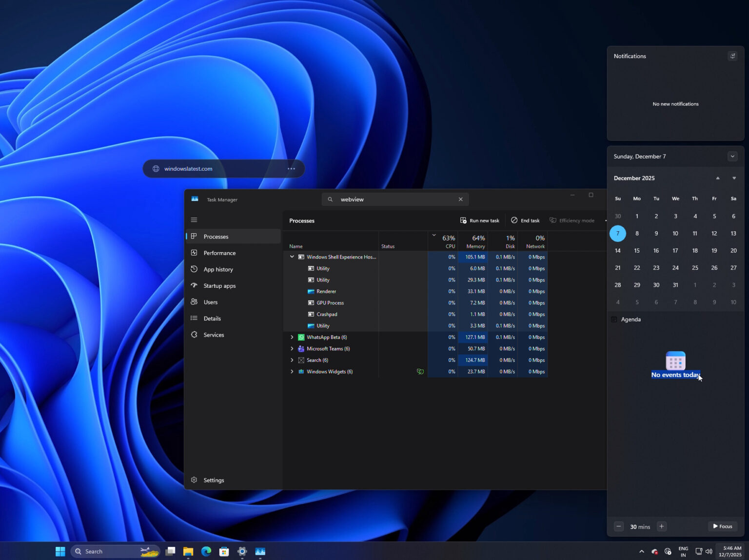
Task: Launch Microsoft Edge from the taskbar
Action: pos(206,551)
